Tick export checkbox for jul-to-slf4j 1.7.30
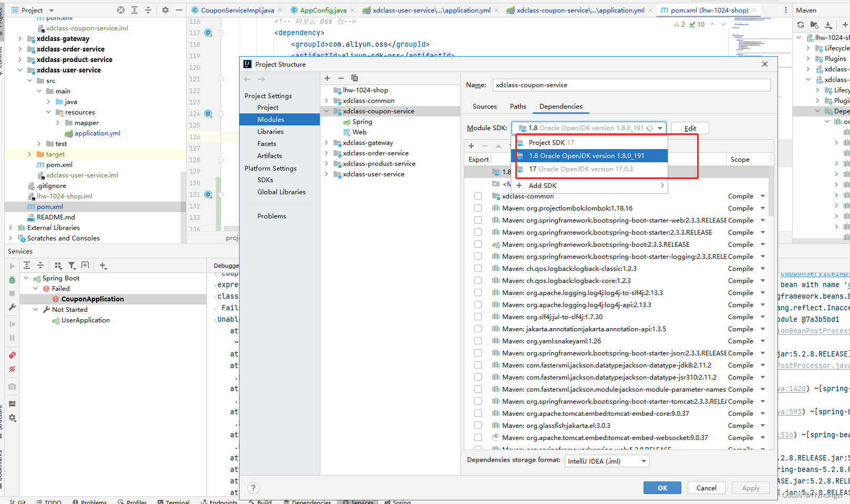Image resolution: width=850 pixels, height=504 pixels. pos(478,317)
